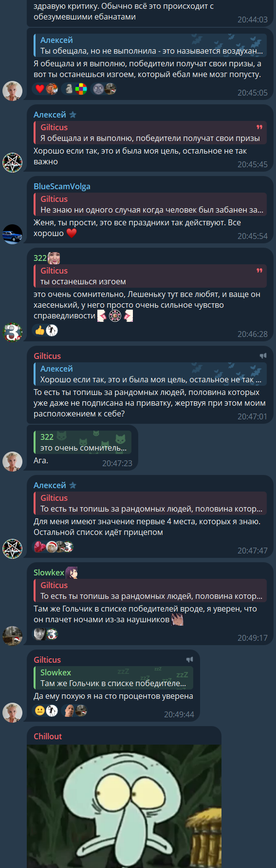
Task: Click the reaction cluster under Алексей's 20:47:47 message
Action: pyautogui.click(x=53, y=547)
